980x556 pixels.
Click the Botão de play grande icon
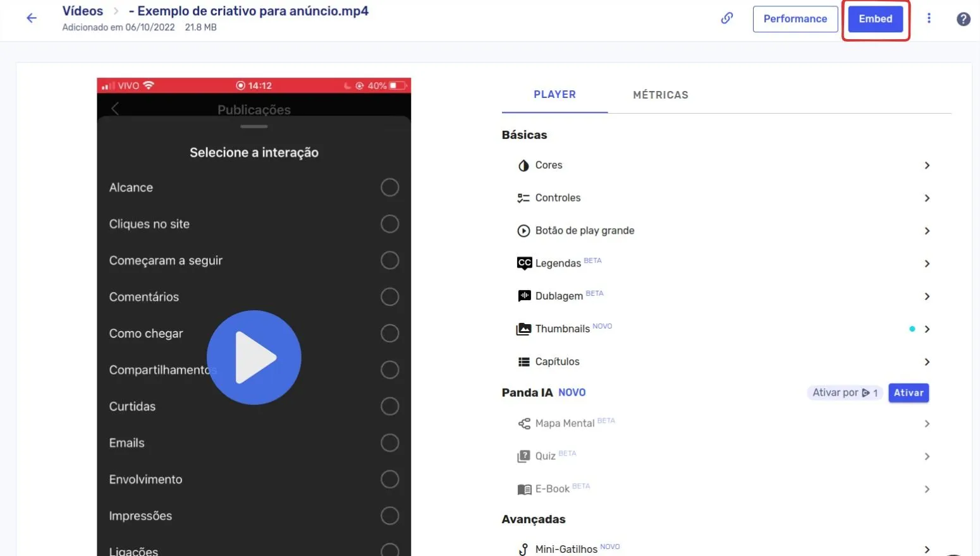(x=524, y=231)
